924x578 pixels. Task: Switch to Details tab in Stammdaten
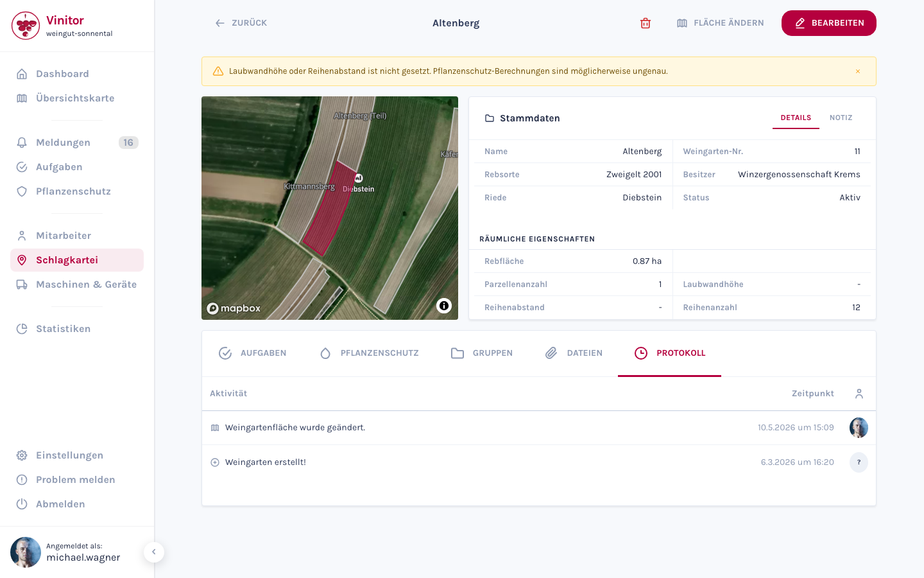click(x=796, y=118)
